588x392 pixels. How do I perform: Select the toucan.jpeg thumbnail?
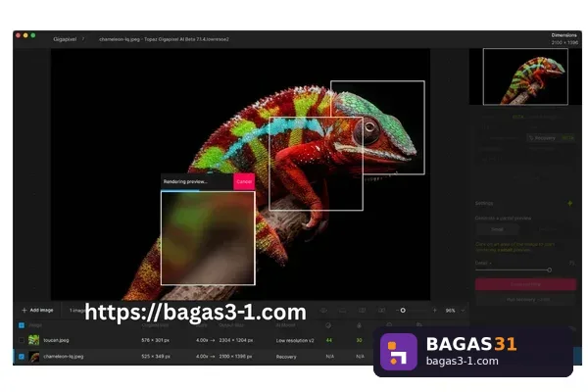tap(33, 340)
